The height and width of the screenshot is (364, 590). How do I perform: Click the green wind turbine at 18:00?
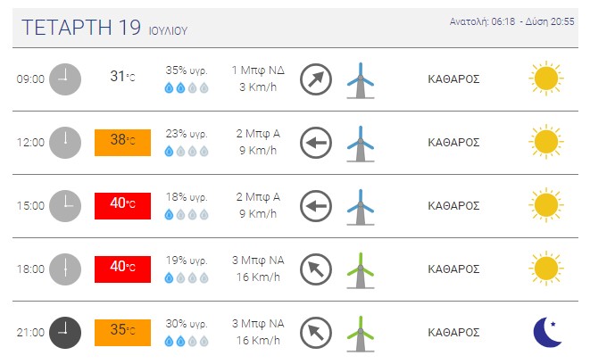tap(361, 270)
